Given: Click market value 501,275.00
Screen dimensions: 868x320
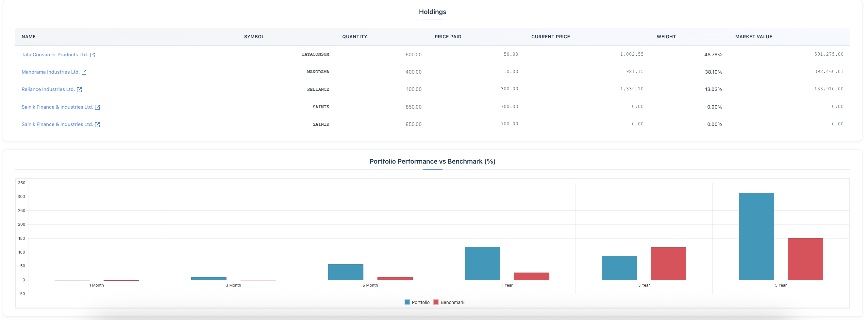Looking at the screenshot, I should [829, 54].
